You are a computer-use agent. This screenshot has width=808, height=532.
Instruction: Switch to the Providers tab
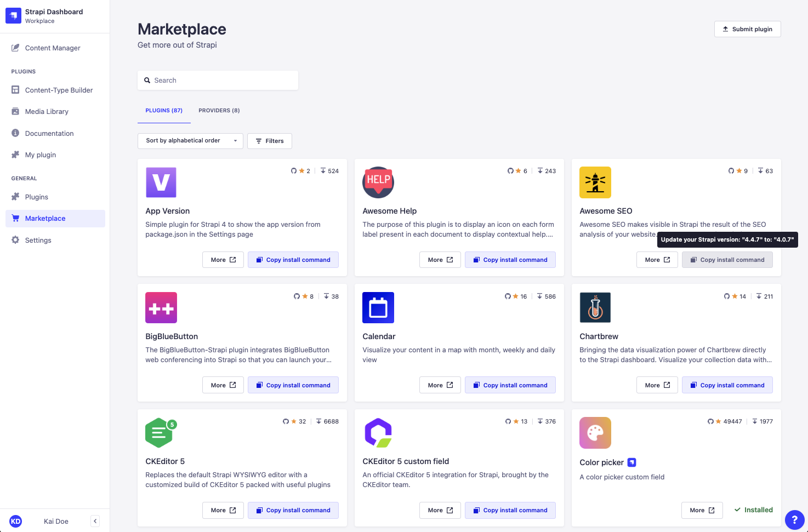click(219, 110)
